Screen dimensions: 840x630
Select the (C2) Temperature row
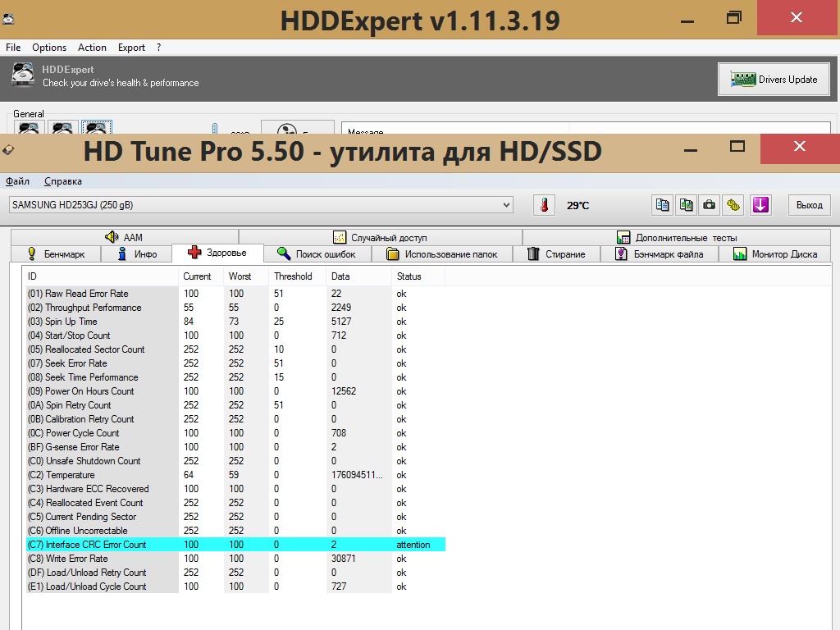[x=235, y=475]
